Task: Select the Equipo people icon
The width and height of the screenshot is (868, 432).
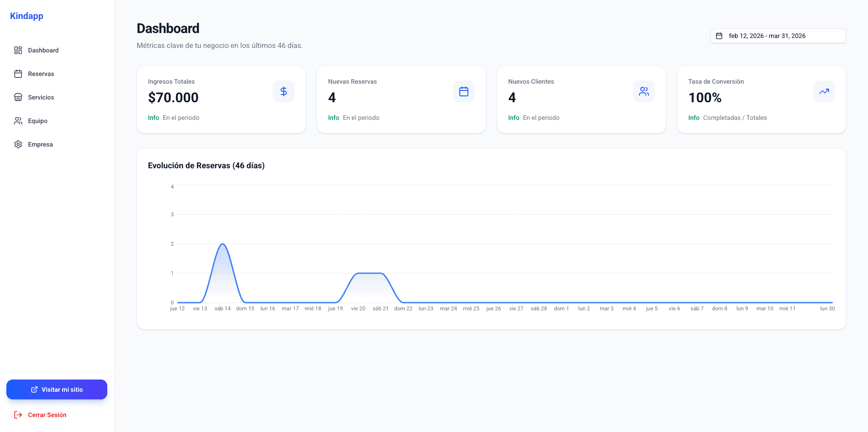Action: click(18, 121)
